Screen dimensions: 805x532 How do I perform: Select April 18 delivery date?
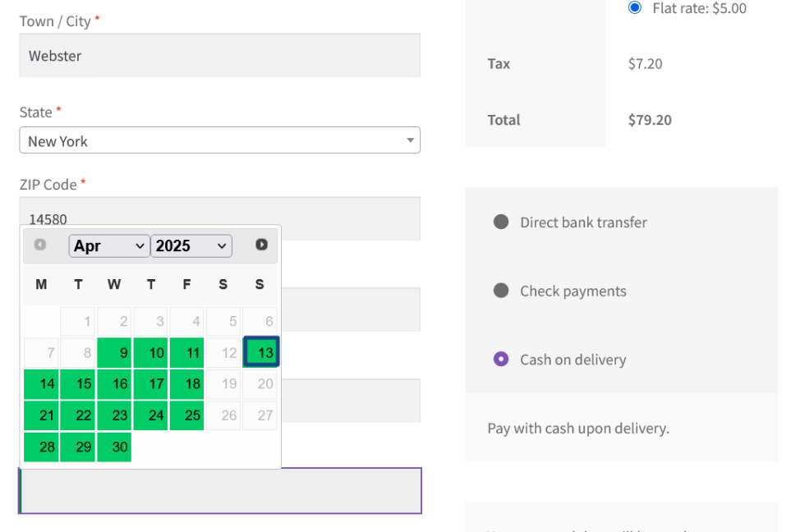click(188, 384)
